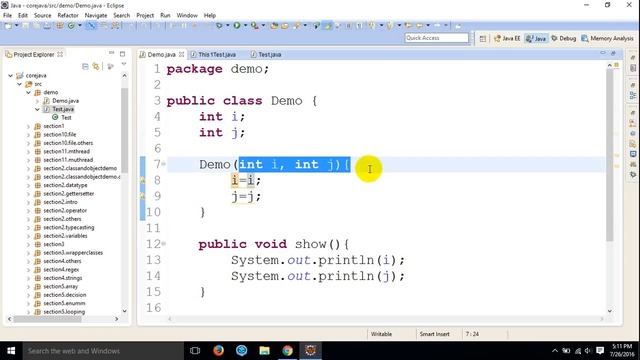Minimize the Project Explorer panel
Viewport: 640px width, 360px height.
[x=111, y=53]
